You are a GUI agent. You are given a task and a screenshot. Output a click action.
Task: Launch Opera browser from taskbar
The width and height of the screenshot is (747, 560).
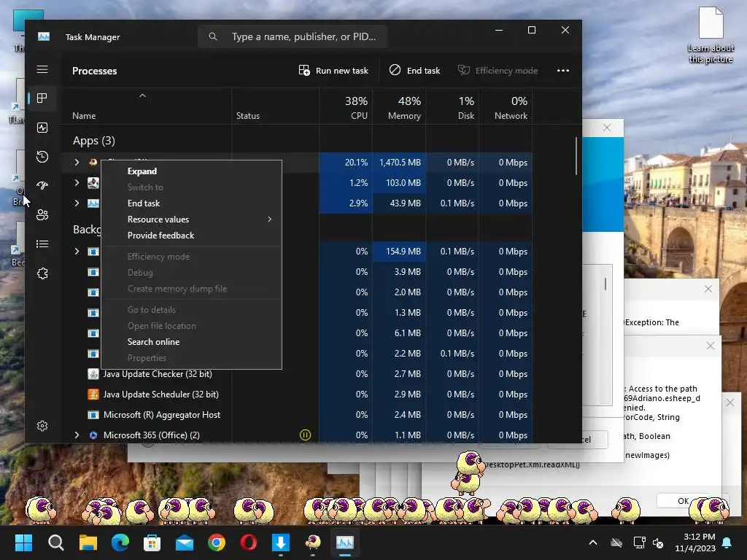click(249, 542)
